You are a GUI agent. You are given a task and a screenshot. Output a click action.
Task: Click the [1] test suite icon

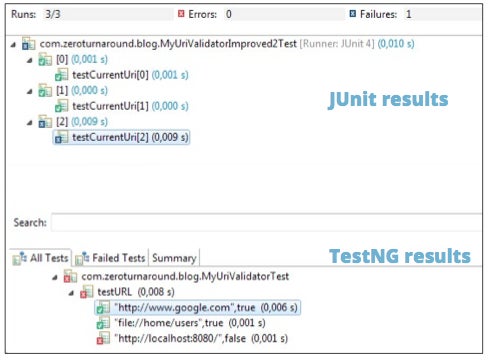click(45, 91)
